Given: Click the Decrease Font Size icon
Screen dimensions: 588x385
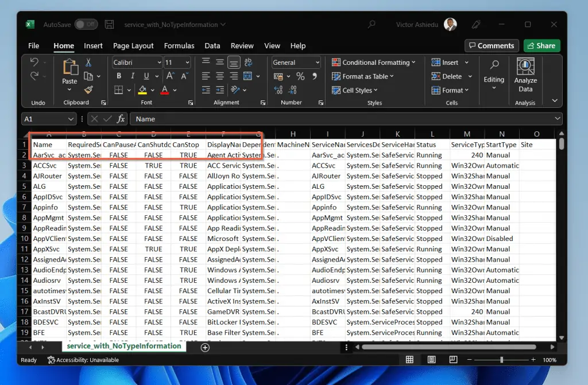Looking at the screenshot, I should 184,76.
